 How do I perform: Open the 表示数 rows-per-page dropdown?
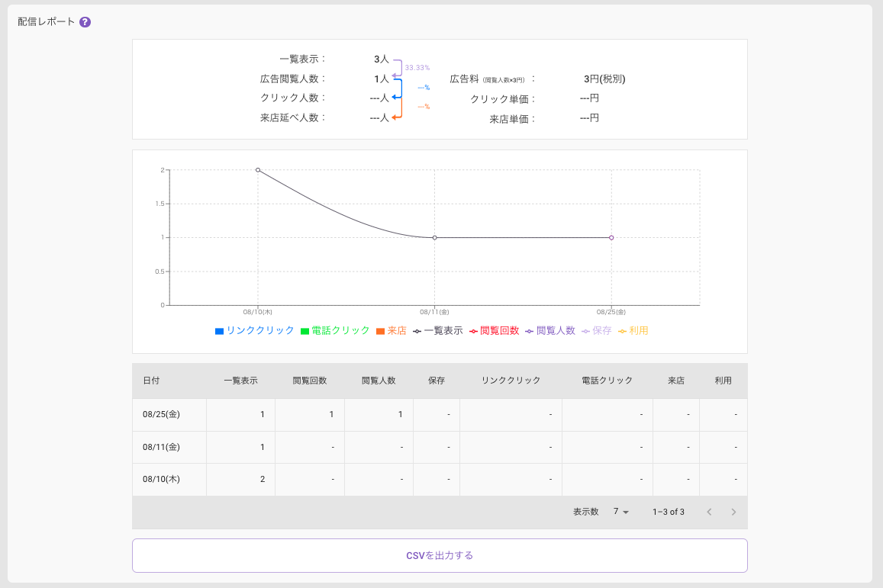pos(620,512)
